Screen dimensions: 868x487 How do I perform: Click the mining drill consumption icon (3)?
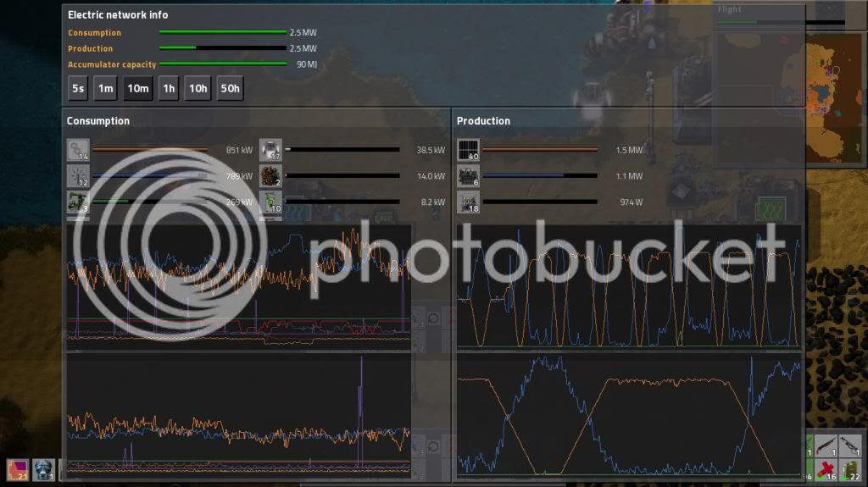(78, 202)
